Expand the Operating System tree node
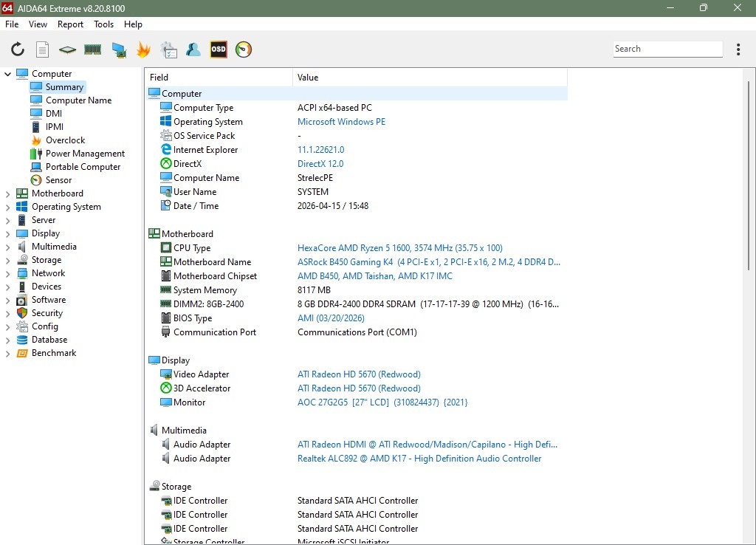Screen dimensions: 756x545 [7, 207]
